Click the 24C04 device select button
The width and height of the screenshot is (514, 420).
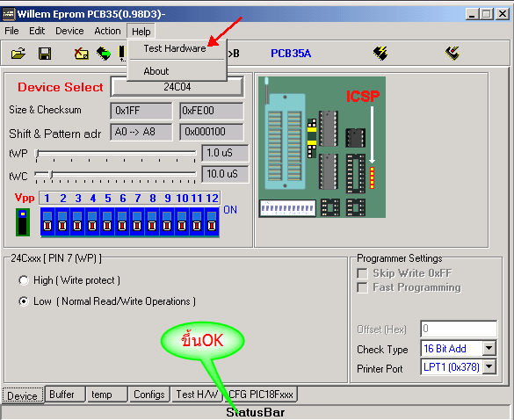tap(177, 87)
